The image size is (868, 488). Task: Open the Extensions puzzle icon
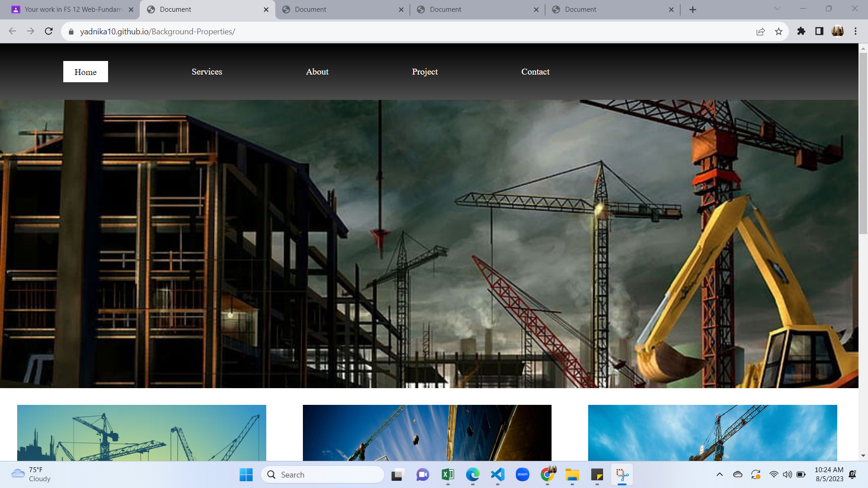tap(801, 31)
